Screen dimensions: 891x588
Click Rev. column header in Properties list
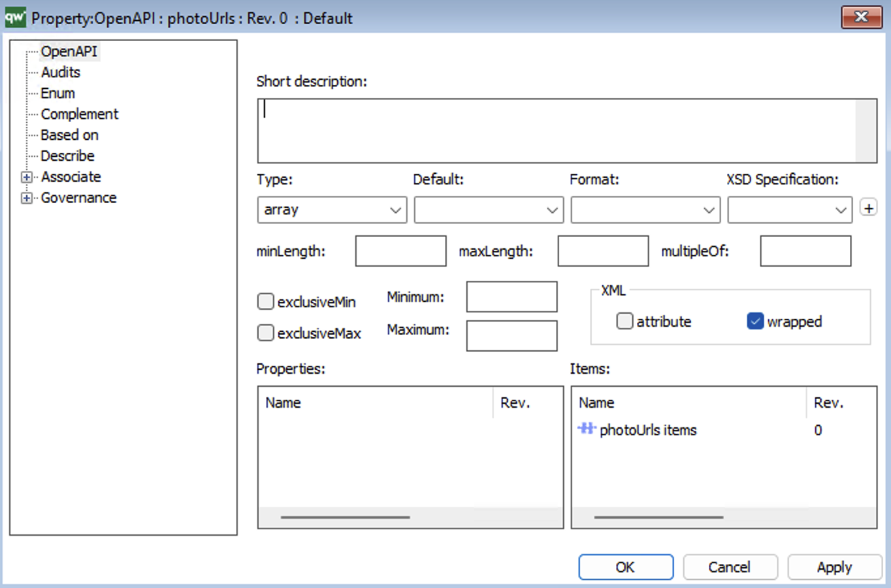pos(528,402)
